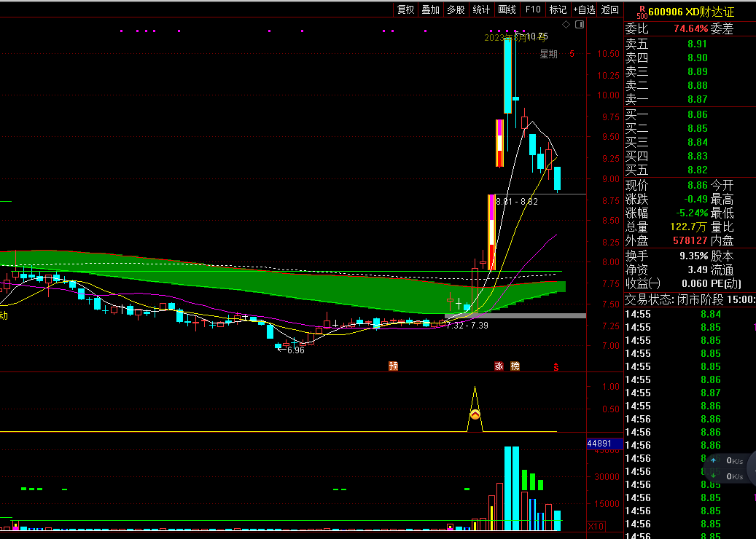Select the 卖二 8.88 ask row
Image resolution: width=756 pixels, height=539 pixels.
(690, 86)
